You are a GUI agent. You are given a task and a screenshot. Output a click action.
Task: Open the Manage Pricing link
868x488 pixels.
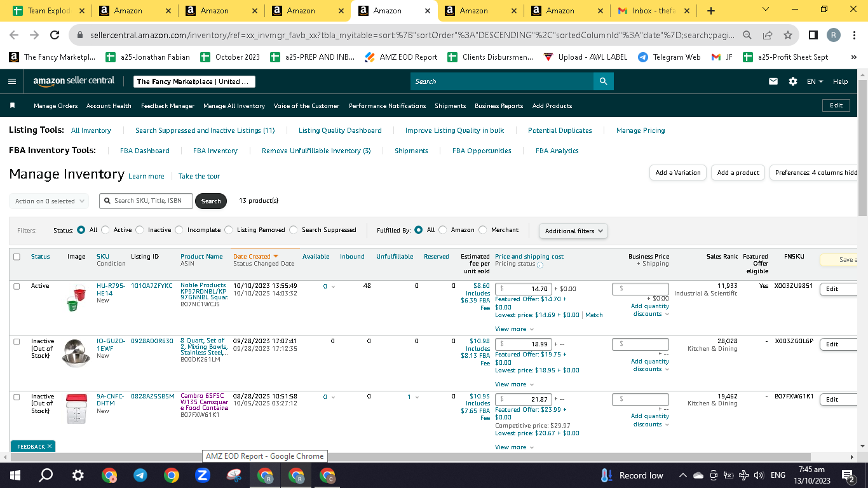coord(641,131)
